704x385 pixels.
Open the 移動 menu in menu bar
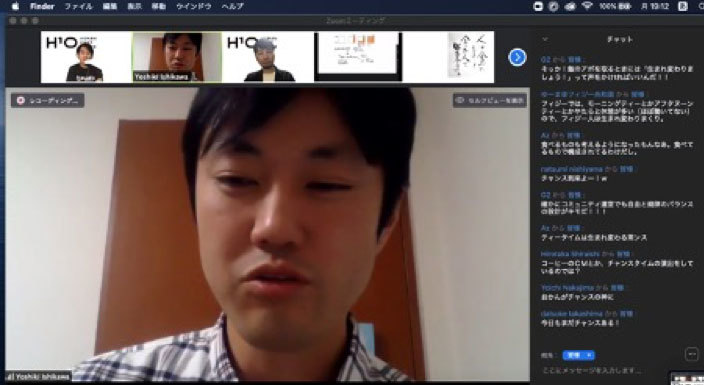pos(158,6)
